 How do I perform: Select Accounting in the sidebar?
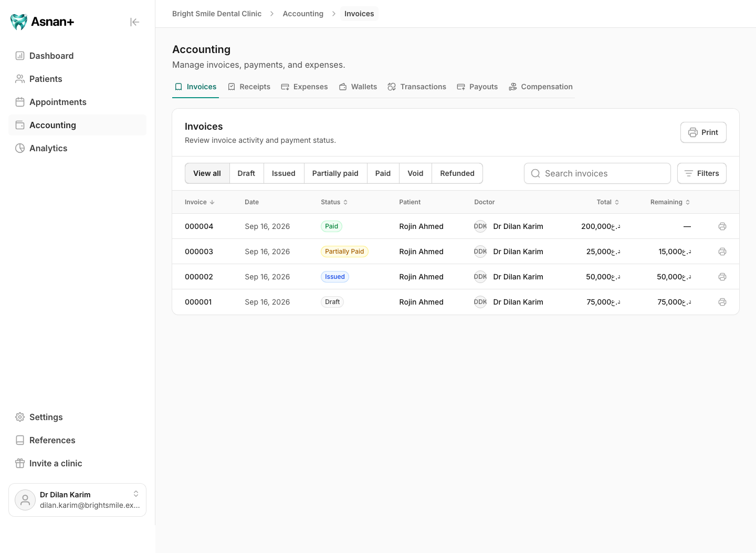pyautogui.click(x=77, y=125)
